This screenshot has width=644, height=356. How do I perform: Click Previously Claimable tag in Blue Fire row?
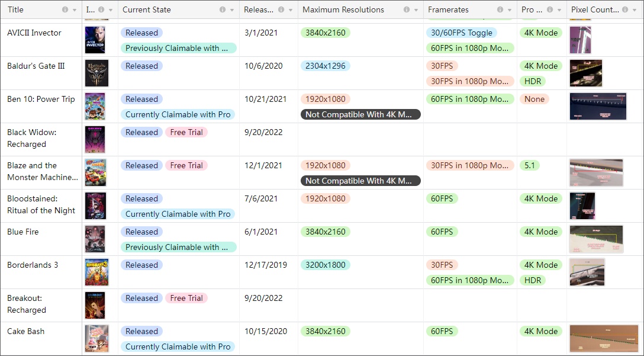pyautogui.click(x=179, y=247)
